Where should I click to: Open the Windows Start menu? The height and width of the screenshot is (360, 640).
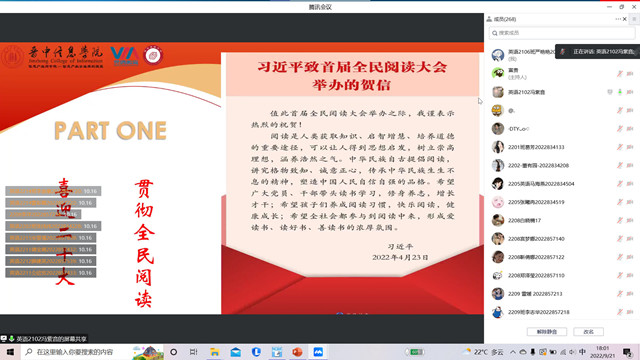point(10,352)
